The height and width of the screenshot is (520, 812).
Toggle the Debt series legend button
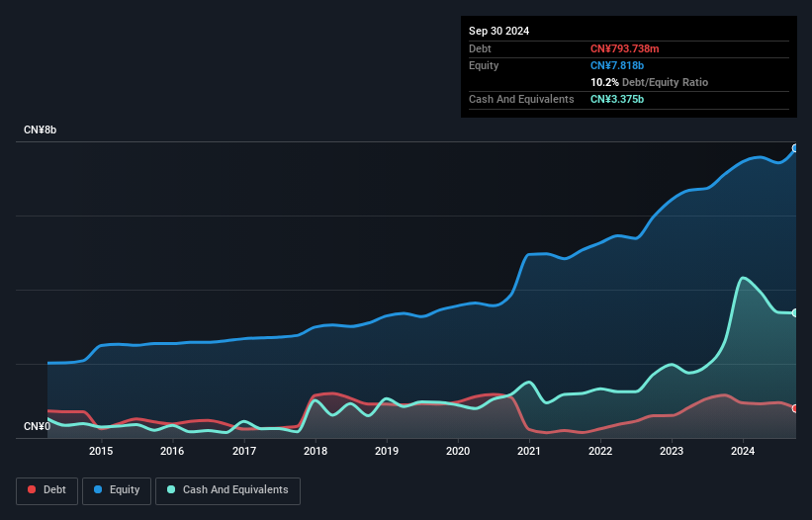click(47, 490)
